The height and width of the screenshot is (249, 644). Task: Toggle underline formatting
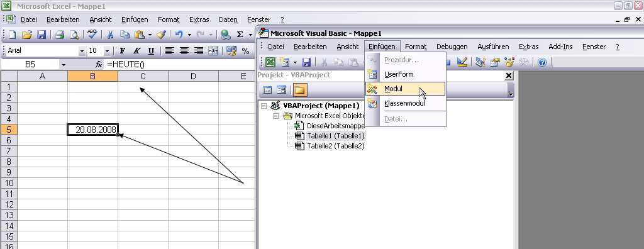[x=151, y=51]
